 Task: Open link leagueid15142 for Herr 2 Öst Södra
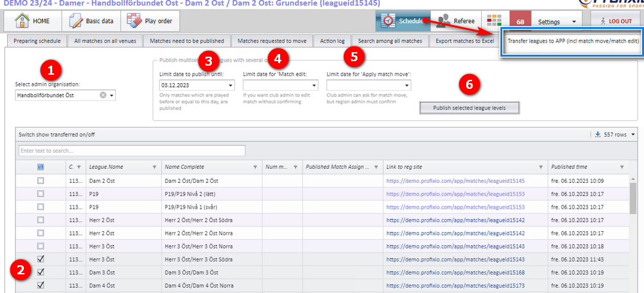click(455, 220)
